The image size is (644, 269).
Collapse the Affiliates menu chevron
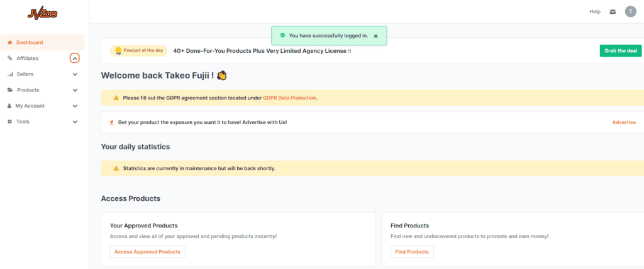pyautogui.click(x=75, y=59)
